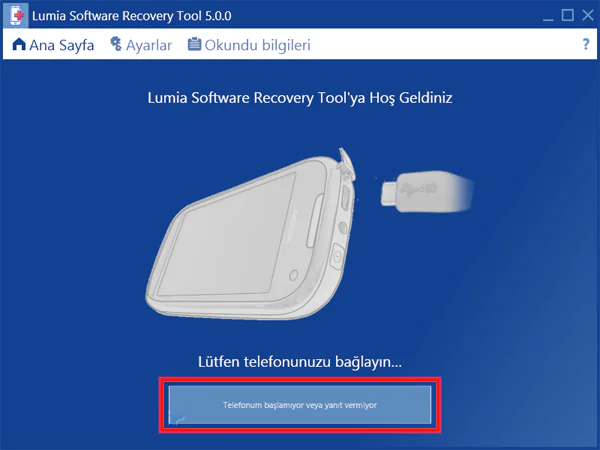Click the USB cable connector image
The image size is (600, 450).
click(x=427, y=191)
